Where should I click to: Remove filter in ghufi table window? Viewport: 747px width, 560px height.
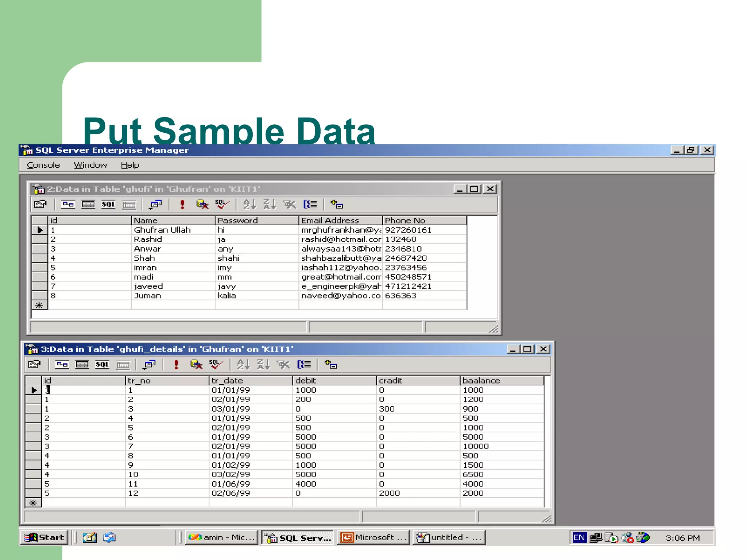pyautogui.click(x=290, y=204)
